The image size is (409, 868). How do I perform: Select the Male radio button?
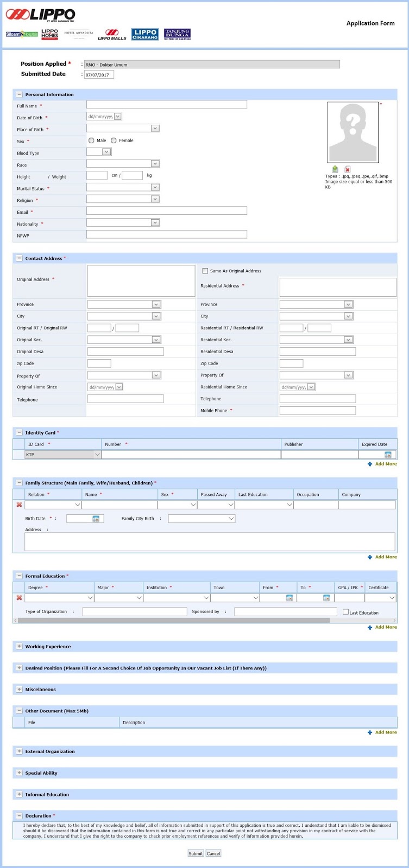pyautogui.click(x=91, y=141)
